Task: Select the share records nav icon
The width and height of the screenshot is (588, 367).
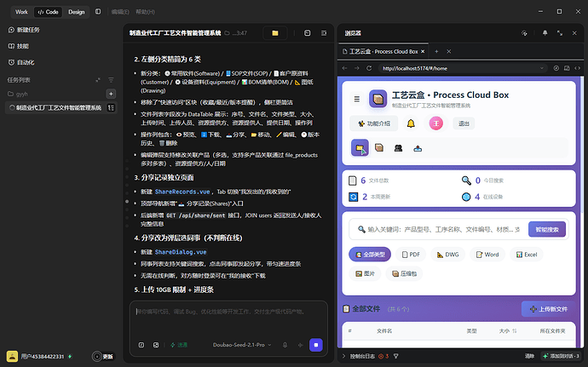Action: click(418, 148)
